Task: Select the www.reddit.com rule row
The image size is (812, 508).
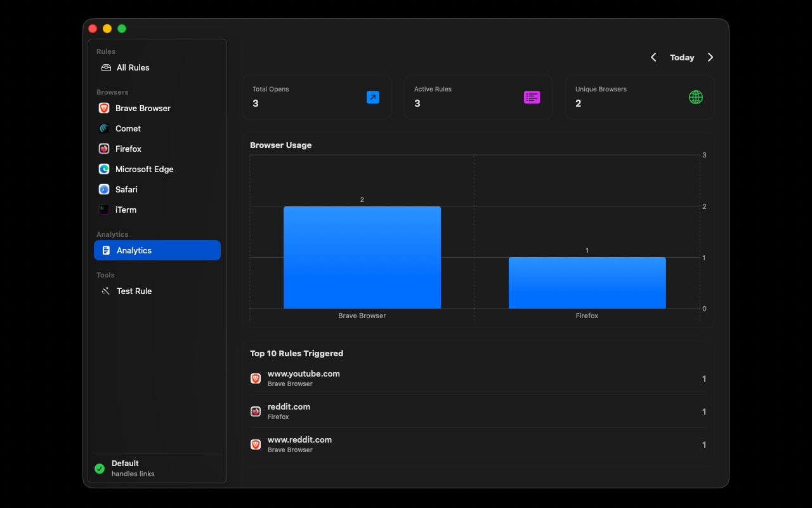Action: pyautogui.click(x=300, y=439)
